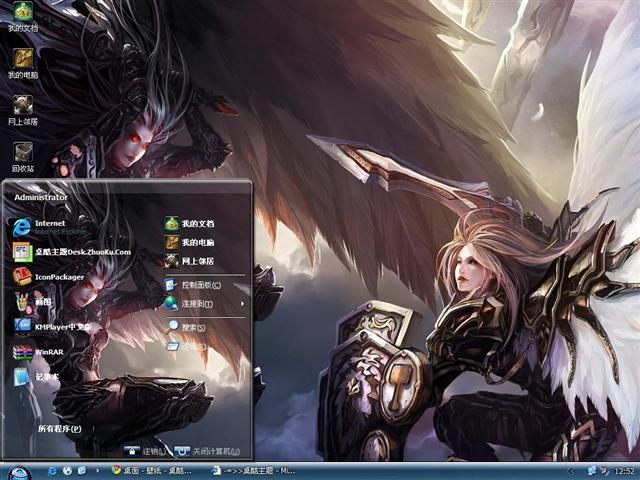Open the 网上邻居 desktop icon
The width and height of the screenshot is (640, 480).
click(x=23, y=110)
